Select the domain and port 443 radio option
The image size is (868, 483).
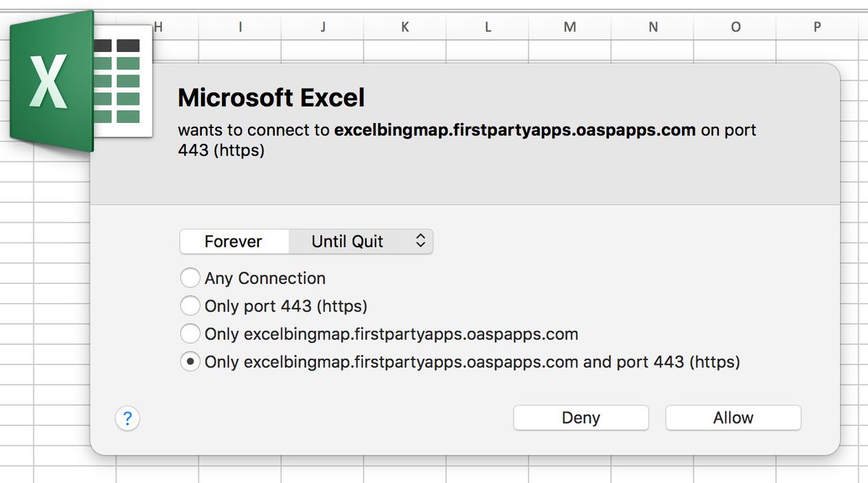pos(460,362)
